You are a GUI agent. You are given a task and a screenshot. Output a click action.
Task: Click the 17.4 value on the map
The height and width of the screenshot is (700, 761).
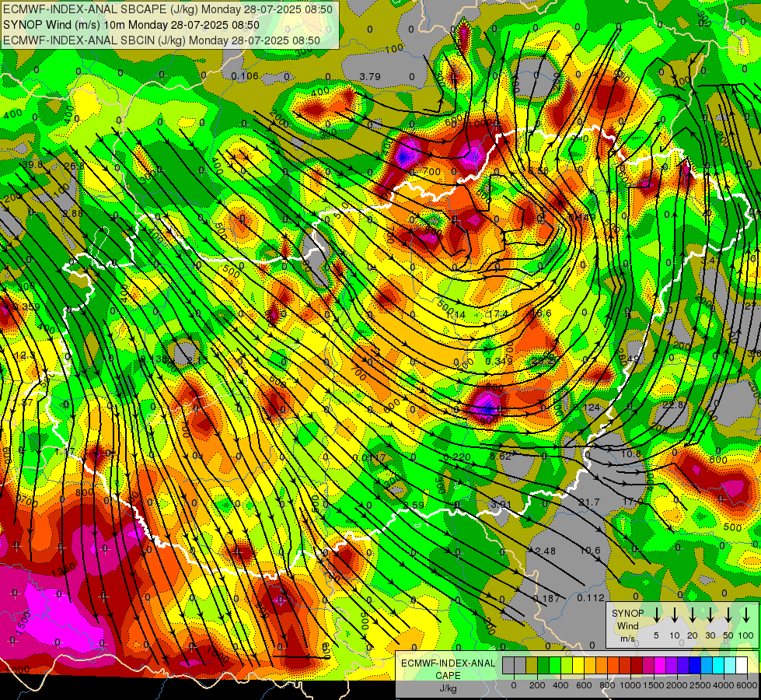[x=497, y=314]
